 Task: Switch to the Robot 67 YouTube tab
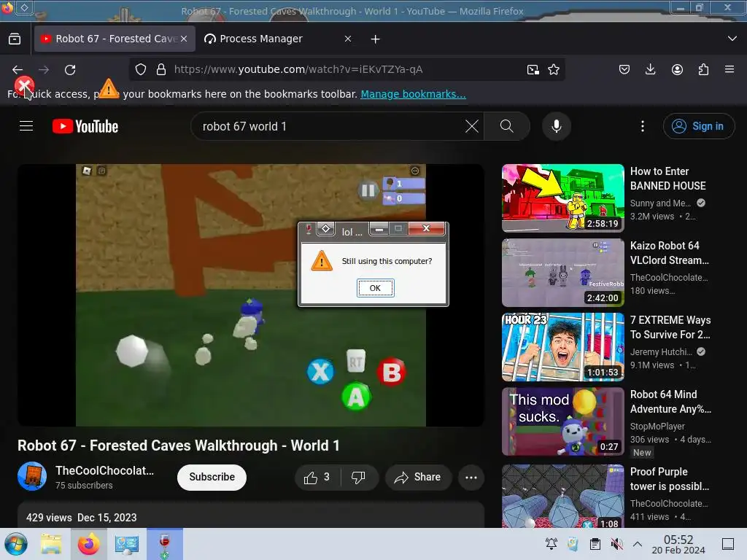coord(115,39)
